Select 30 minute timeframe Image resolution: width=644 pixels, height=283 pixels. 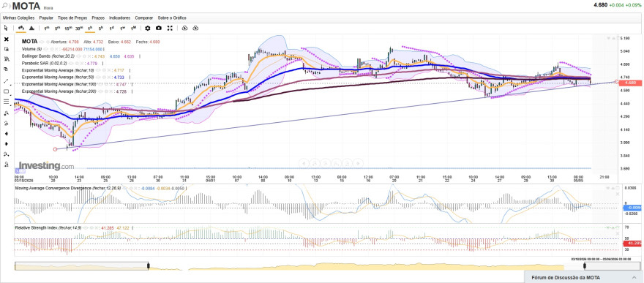[x=79, y=28]
